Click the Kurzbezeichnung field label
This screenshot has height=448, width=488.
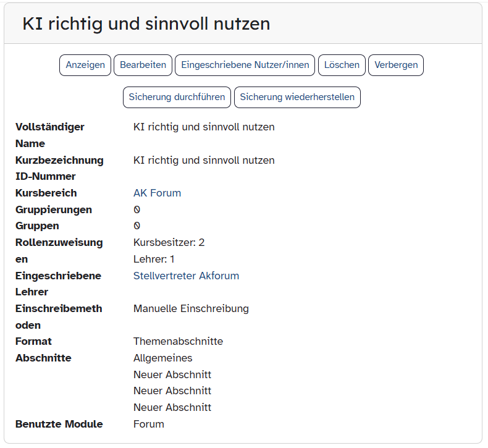click(59, 160)
